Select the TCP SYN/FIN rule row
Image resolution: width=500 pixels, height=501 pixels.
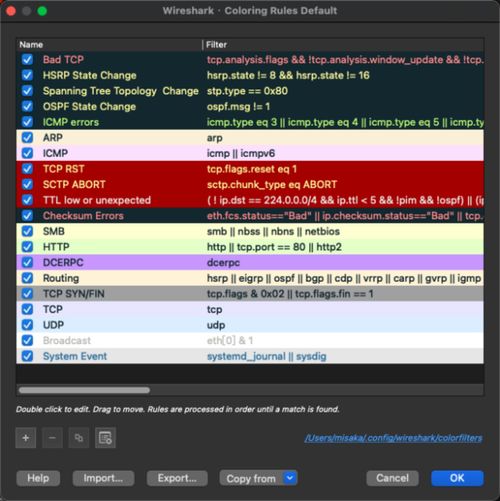coord(250,294)
